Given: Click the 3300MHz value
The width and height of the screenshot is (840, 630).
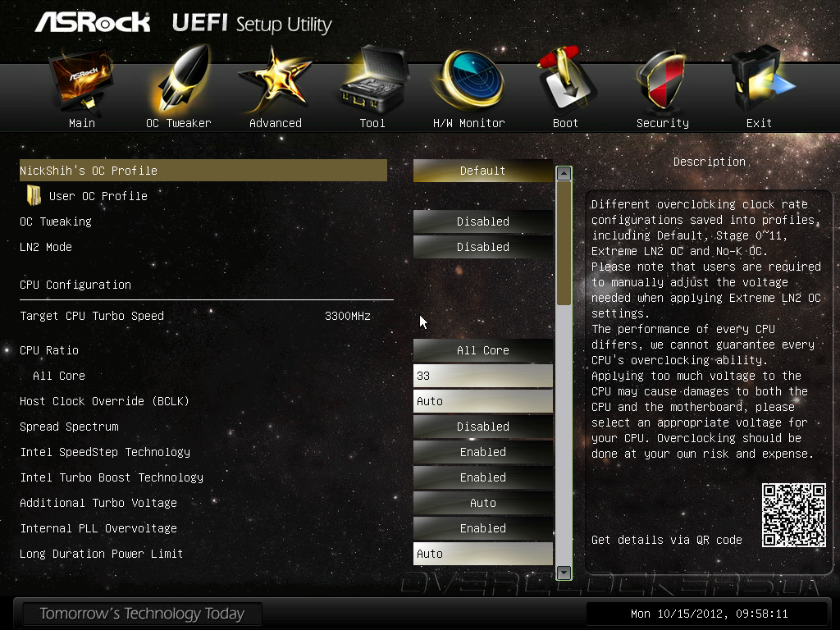Looking at the screenshot, I should pos(348,316).
